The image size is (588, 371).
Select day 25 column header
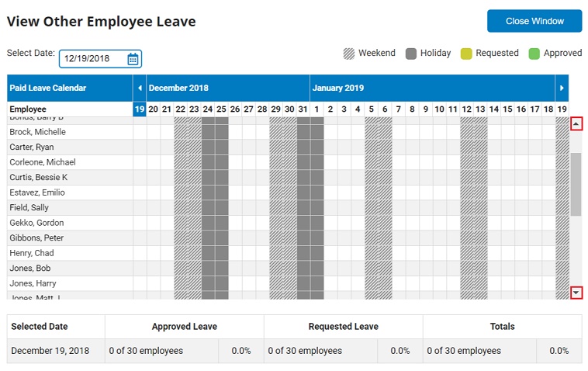point(221,109)
